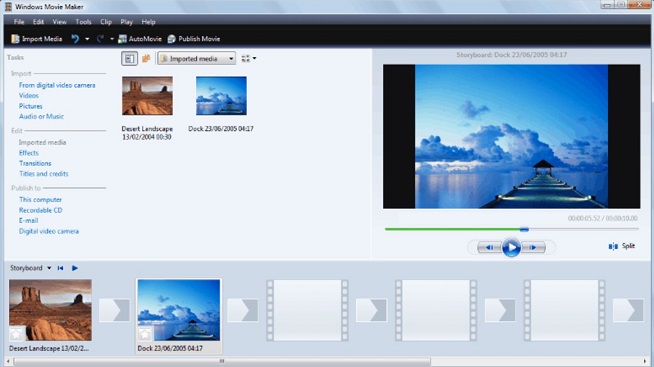Select the Dock media thumbnail
Image resolution: width=654 pixels, height=367 pixels.
pos(221,96)
